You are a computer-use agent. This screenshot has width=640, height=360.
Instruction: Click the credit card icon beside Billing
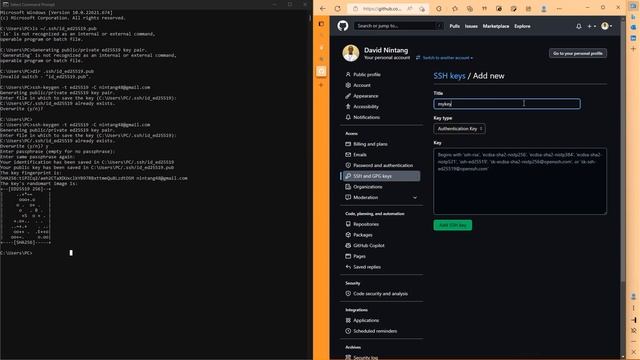[x=348, y=144]
